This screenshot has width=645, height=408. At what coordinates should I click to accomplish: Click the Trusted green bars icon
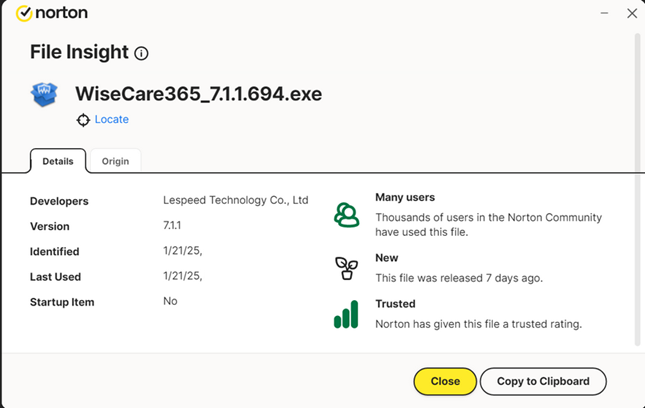(x=346, y=315)
